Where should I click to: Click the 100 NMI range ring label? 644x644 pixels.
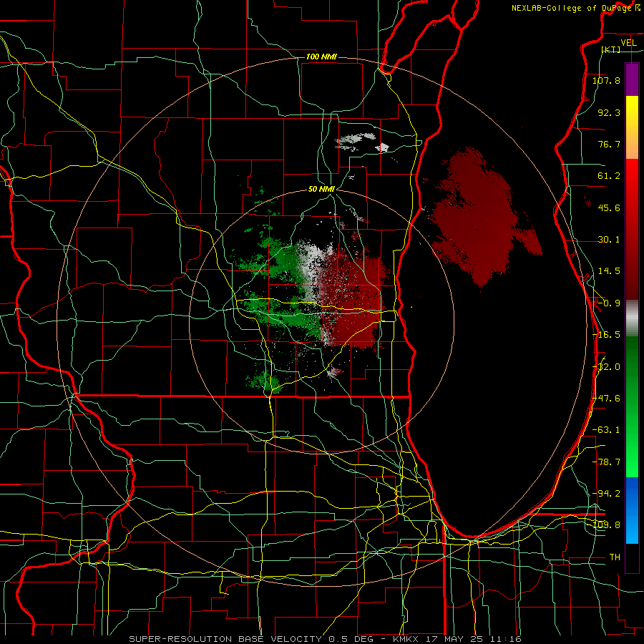321,57
